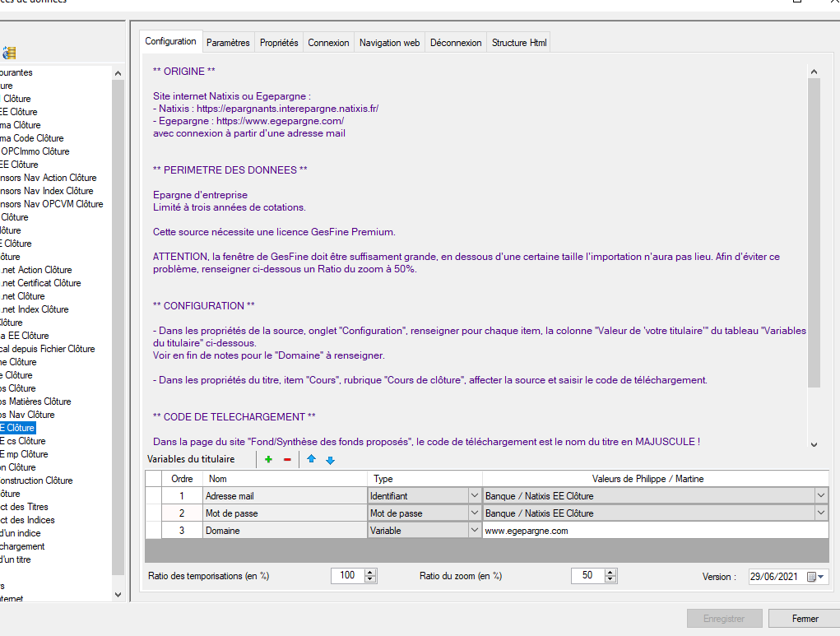This screenshot has width=840, height=636.
Task: Decrease Ratio du zoom with down arrow
Action: point(610,579)
